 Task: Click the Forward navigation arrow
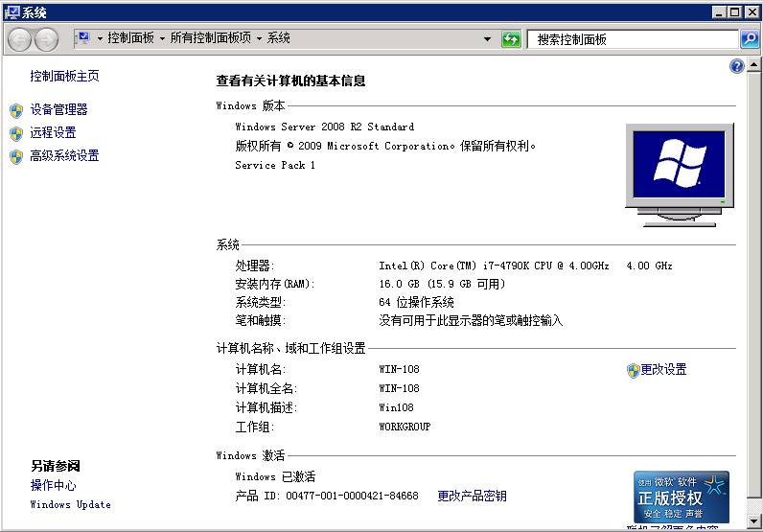pyautogui.click(x=47, y=39)
